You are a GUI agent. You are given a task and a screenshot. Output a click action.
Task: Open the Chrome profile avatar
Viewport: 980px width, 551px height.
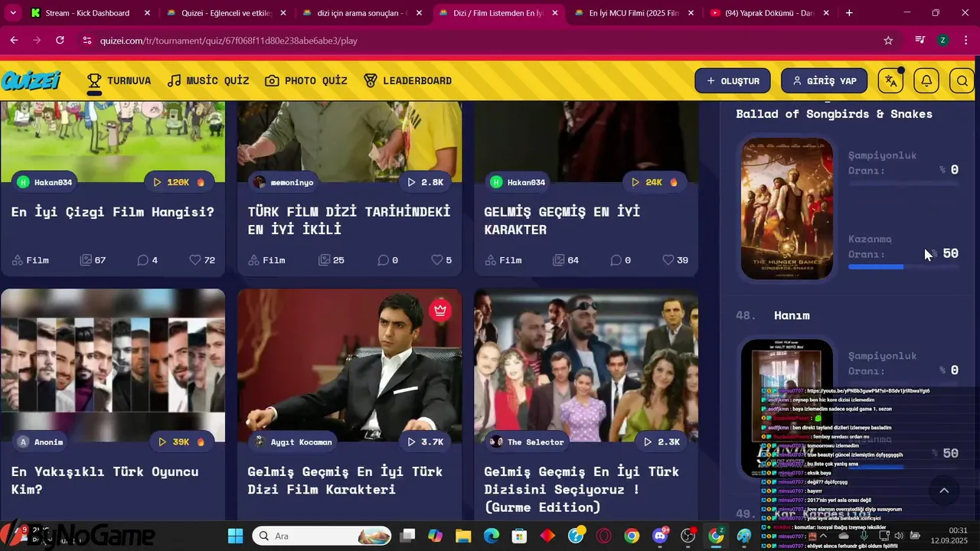942,40
